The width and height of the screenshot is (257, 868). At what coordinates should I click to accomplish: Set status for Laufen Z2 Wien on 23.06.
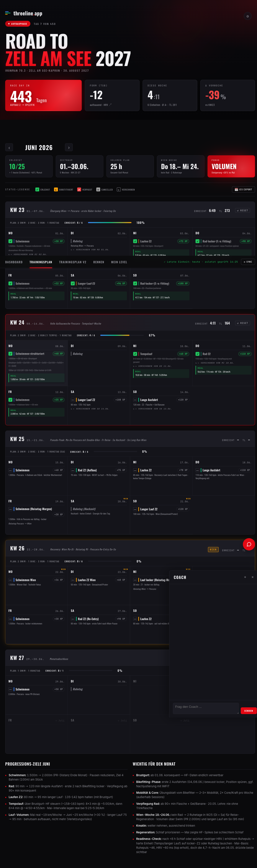[73, 580]
